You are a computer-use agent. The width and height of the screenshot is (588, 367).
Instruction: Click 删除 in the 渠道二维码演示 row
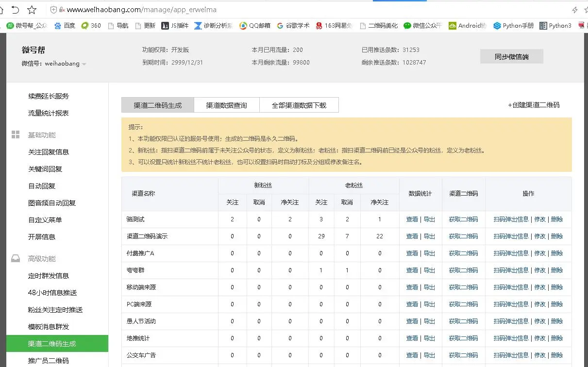tap(557, 236)
